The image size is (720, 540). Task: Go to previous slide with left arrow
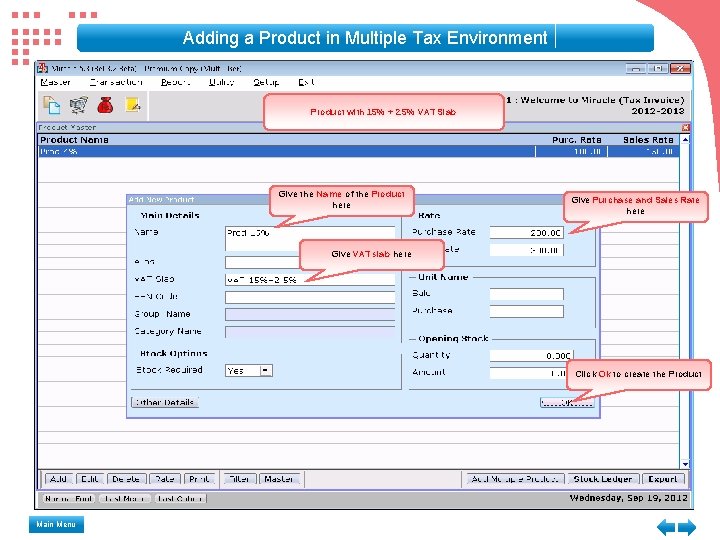[666, 527]
